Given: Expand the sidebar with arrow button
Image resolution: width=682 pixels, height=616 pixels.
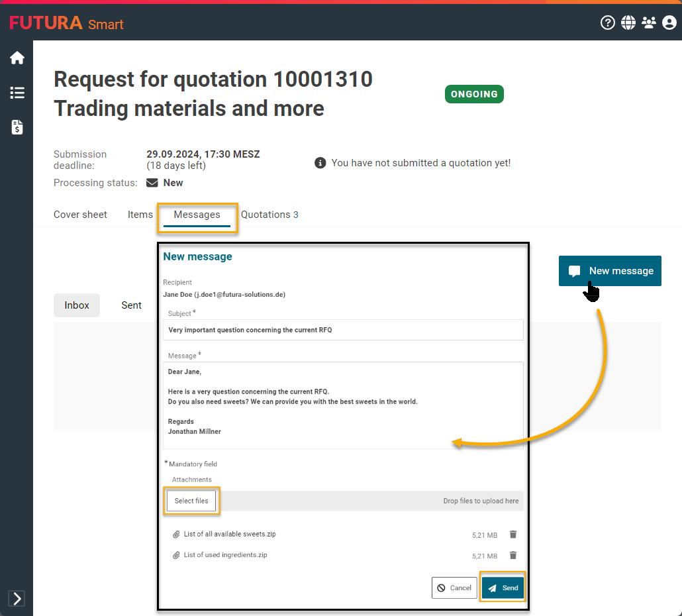Looking at the screenshot, I should (x=17, y=599).
